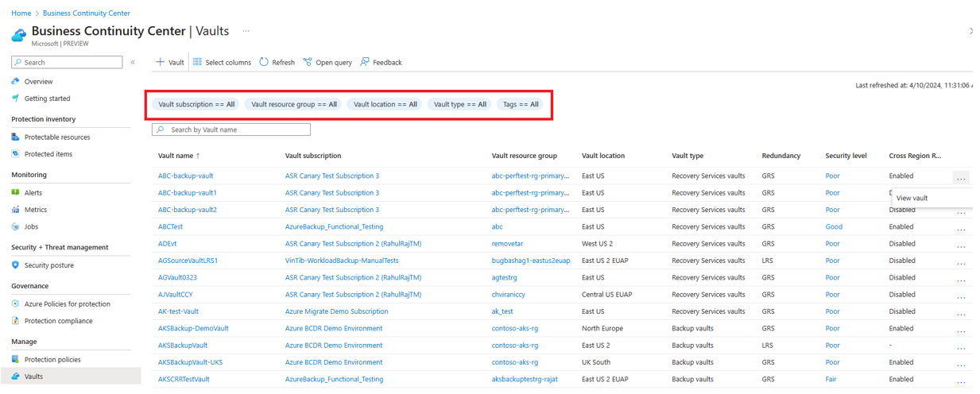This screenshot has width=980, height=394.
Task: Navigate to Protectable resources menu item
Action: (57, 137)
